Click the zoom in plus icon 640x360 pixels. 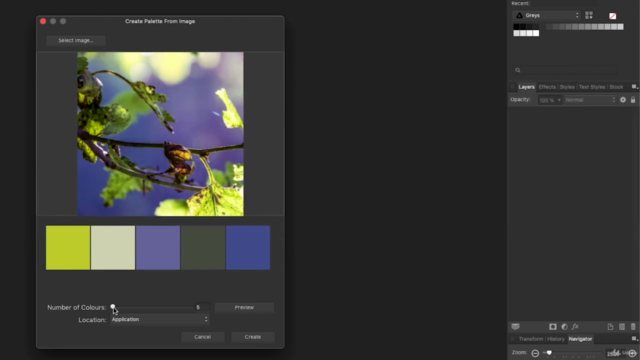click(632, 353)
